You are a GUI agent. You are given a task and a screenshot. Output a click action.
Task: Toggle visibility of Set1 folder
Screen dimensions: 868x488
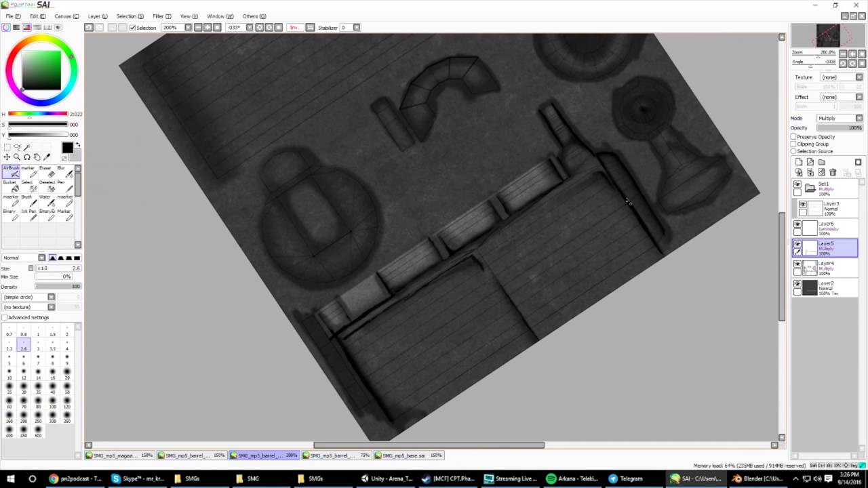(x=797, y=184)
